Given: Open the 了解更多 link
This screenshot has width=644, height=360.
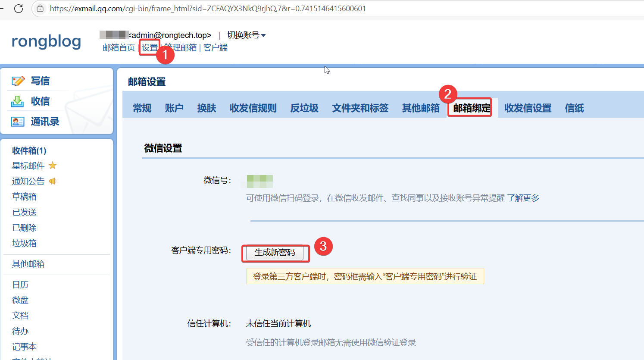Looking at the screenshot, I should pos(523,198).
